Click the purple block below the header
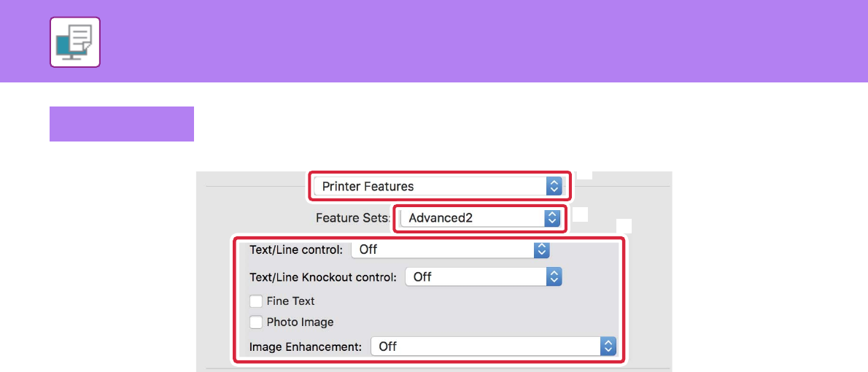868x372 pixels. click(122, 124)
